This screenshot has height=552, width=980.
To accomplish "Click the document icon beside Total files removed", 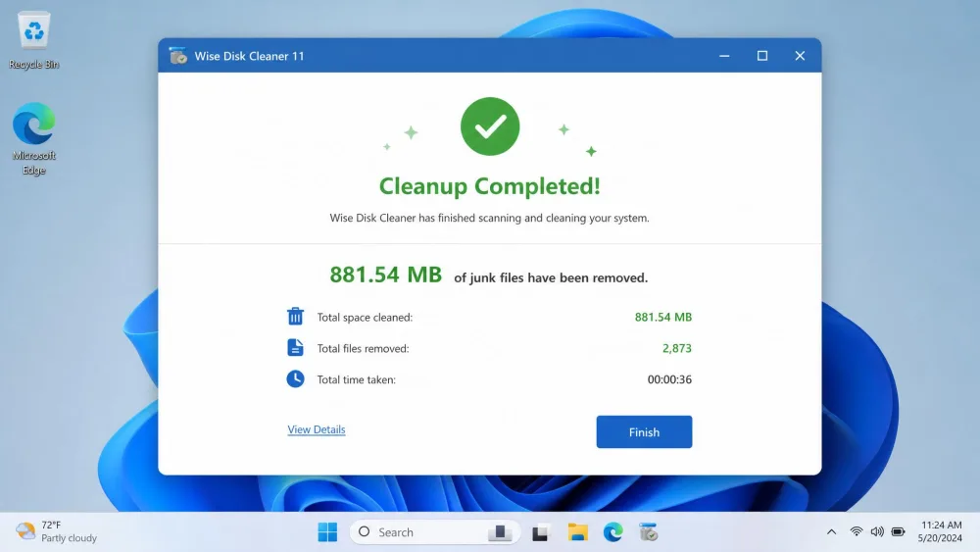I will click(296, 348).
